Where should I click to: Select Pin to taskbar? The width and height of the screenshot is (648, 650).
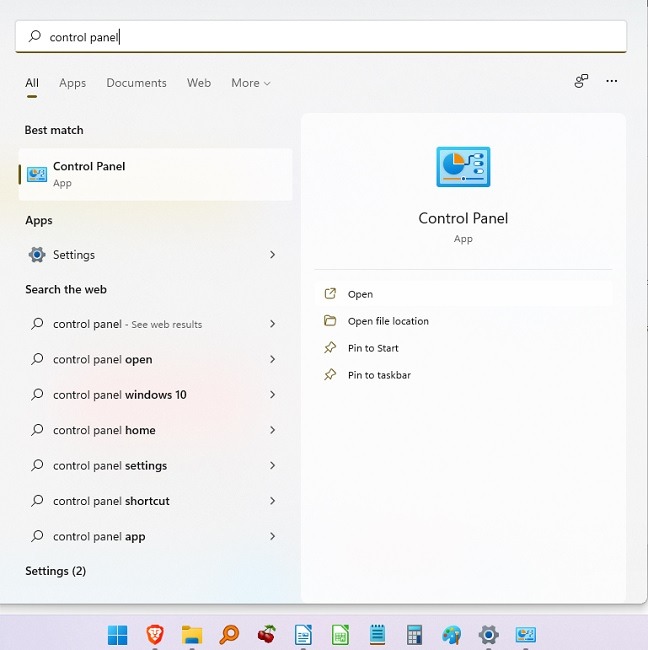(463, 375)
